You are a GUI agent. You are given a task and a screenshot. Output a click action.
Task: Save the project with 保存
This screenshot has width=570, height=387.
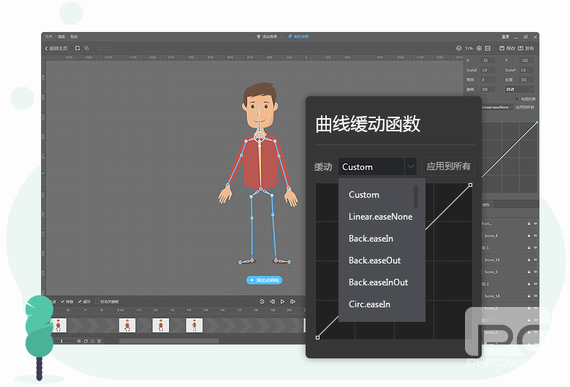pyautogui.click(x=507, y=48)
